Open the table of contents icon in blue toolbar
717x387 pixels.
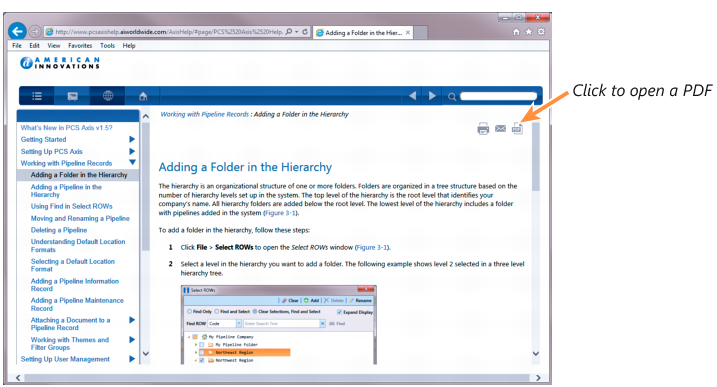coord(37,96)
